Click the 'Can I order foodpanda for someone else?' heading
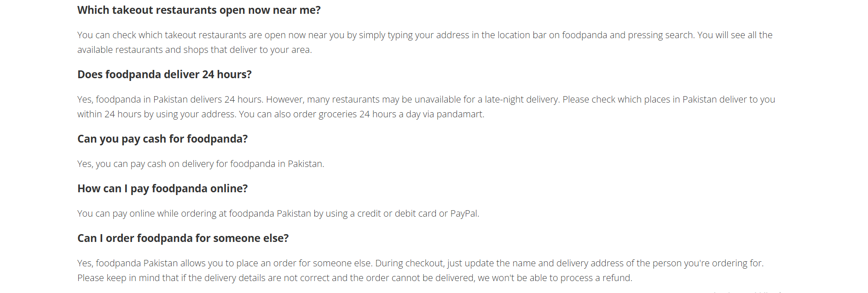Screen dimensions: 868x293 (x=183, y=238)
